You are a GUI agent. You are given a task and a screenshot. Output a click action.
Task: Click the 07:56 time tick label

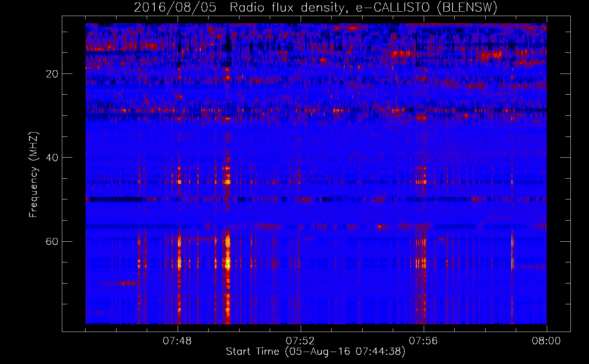423,341
